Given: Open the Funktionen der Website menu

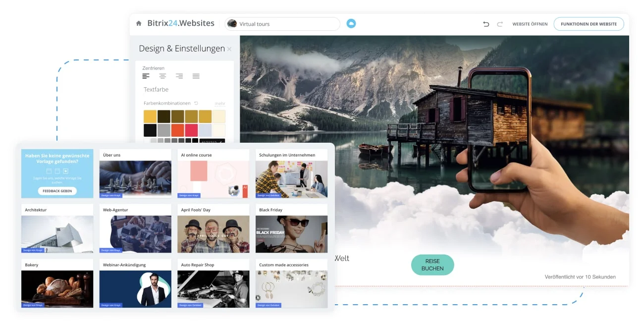Looking at the screenshot, I should coord(589,24).
